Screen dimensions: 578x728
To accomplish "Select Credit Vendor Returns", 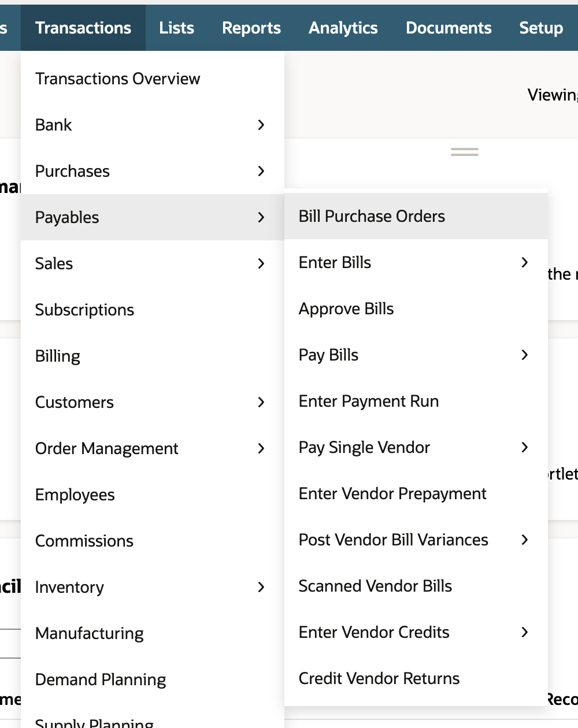I will [416, 678].
